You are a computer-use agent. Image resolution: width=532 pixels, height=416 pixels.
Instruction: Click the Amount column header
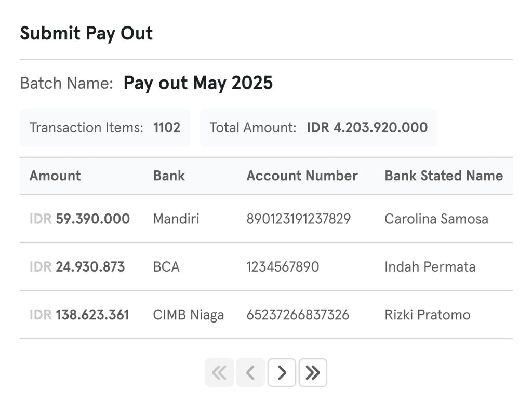[x=55, y=176]
